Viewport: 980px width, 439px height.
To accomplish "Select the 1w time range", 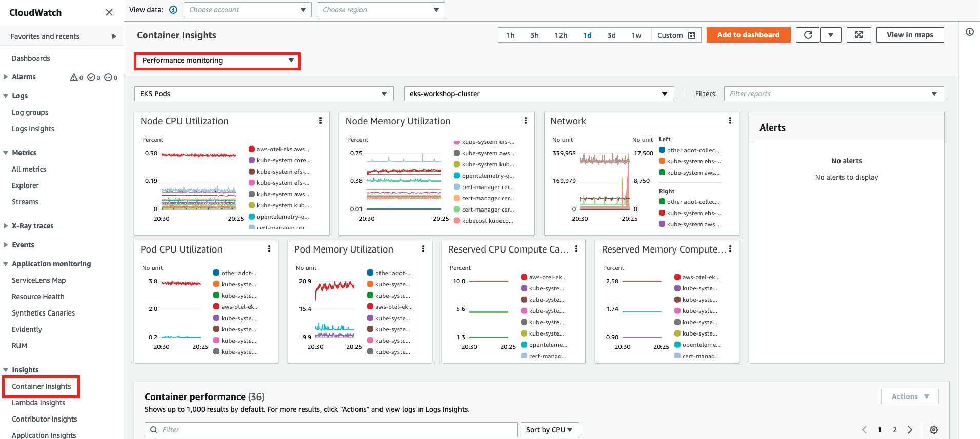I will coord(636,35).
